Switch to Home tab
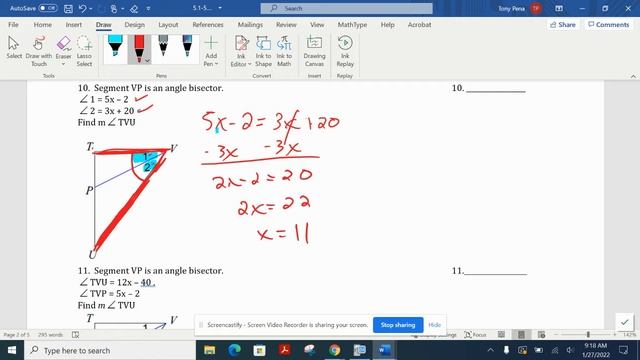 pyautogui.click(x=42, y=24)
